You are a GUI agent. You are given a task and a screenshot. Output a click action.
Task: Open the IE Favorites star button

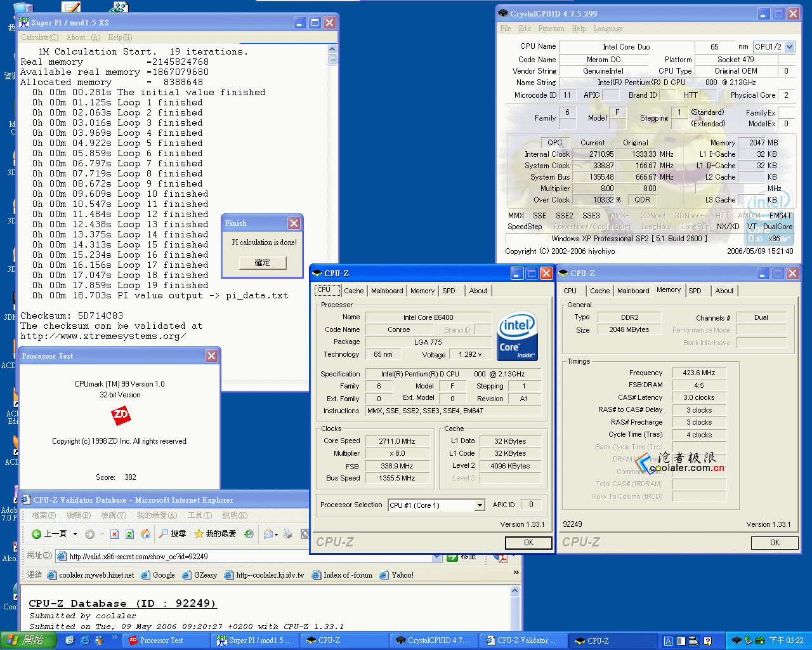215,534
